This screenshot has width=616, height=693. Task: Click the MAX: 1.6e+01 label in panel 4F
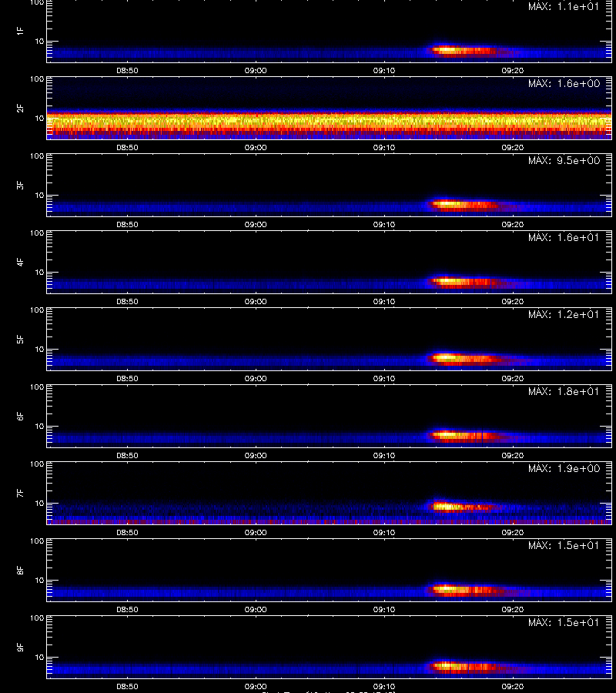[x=564, y=237]
